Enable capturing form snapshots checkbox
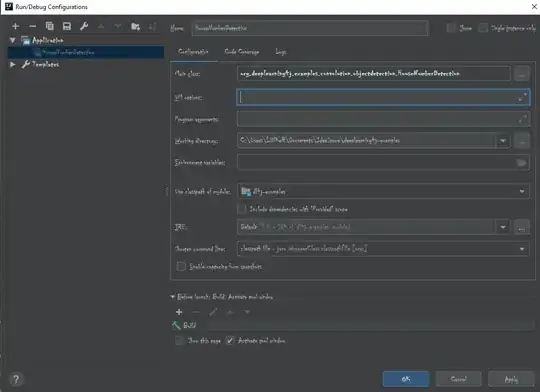Viewport: 540px width, 392px height. 181,266
